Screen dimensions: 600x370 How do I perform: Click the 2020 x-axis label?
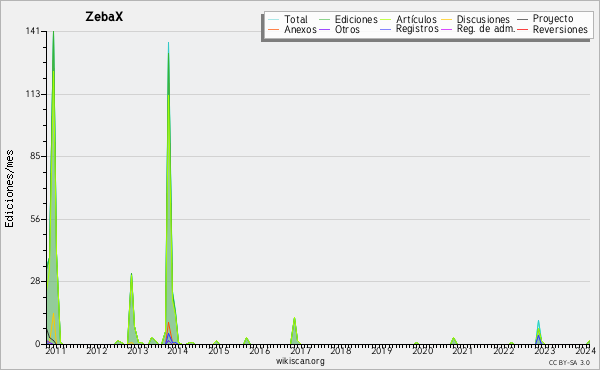pyautogui.click(x=422, y=350)
